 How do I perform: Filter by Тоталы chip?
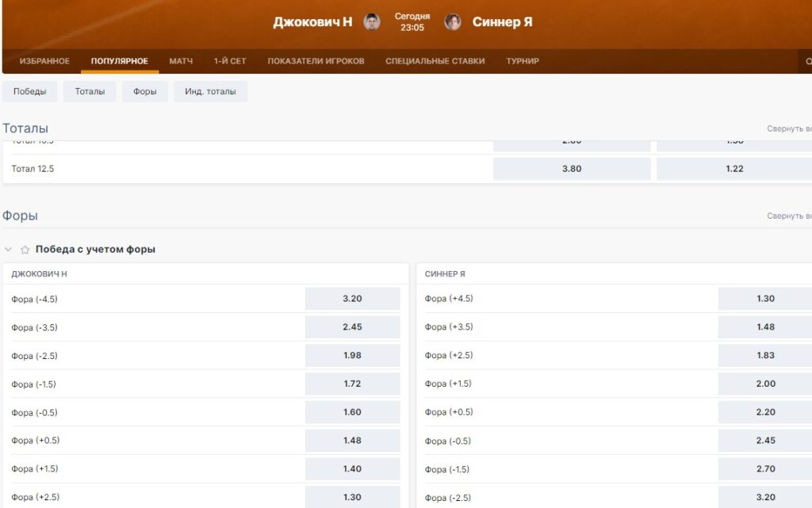(90, 92)
